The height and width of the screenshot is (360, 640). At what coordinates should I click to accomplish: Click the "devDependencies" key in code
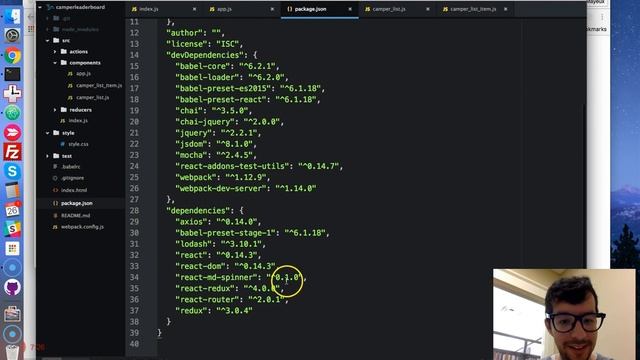click(205, 55)
